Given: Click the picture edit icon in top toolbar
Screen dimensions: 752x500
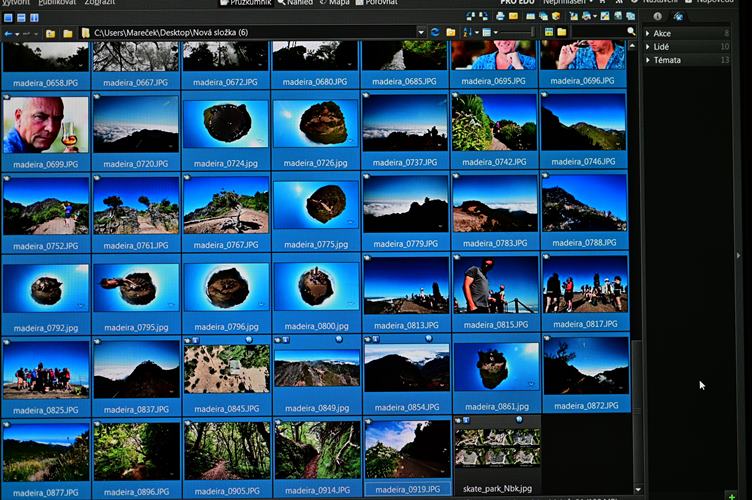Looking at the screenshot, I should point(605,16).
